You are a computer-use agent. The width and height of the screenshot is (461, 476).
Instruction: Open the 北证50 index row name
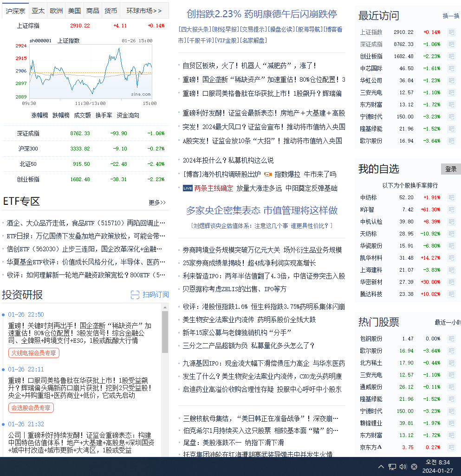(28, 164)
